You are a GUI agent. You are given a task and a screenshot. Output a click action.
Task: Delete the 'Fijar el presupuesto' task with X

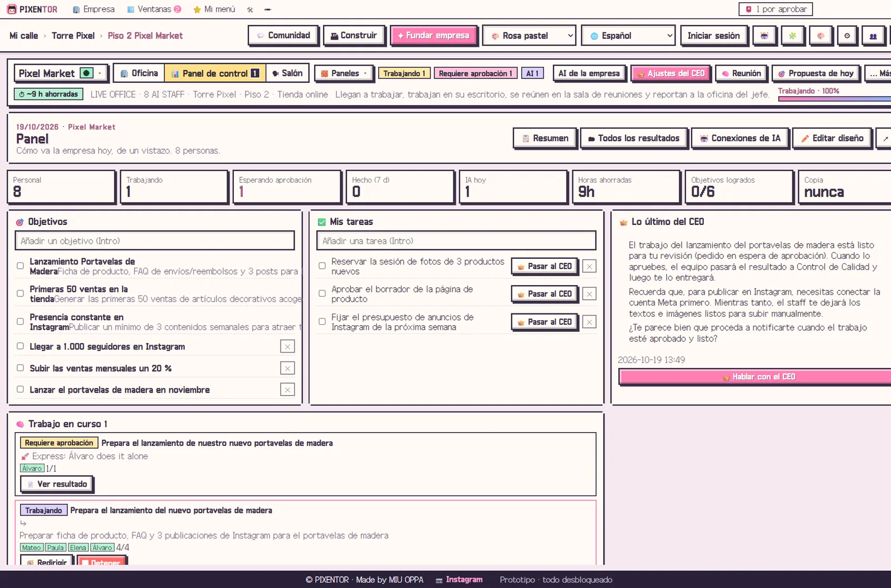point(589,322)
